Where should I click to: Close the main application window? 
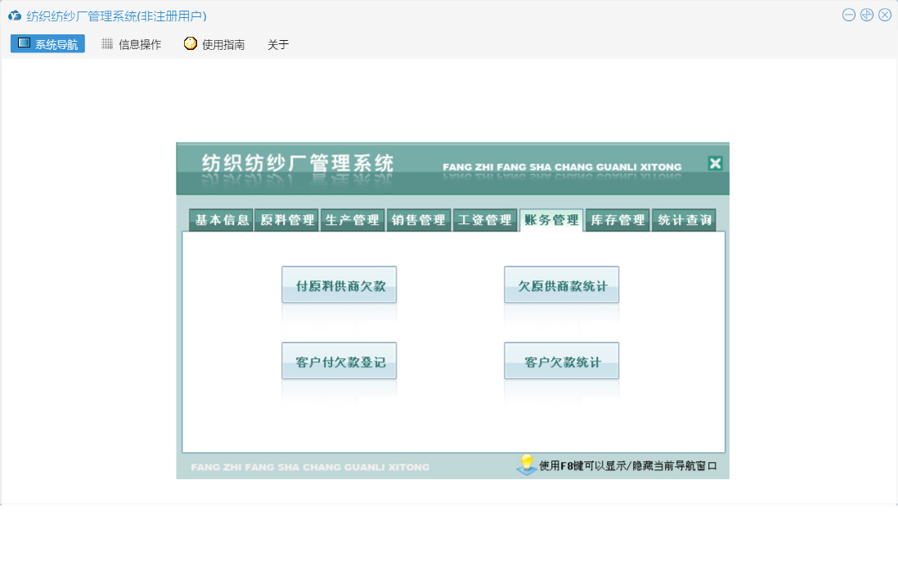coord(885,15)
